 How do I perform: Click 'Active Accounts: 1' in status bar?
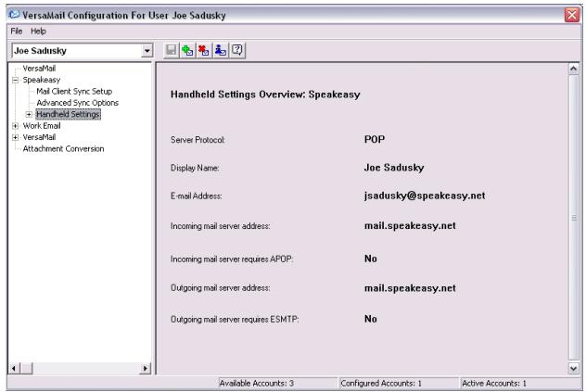[494, 384]
